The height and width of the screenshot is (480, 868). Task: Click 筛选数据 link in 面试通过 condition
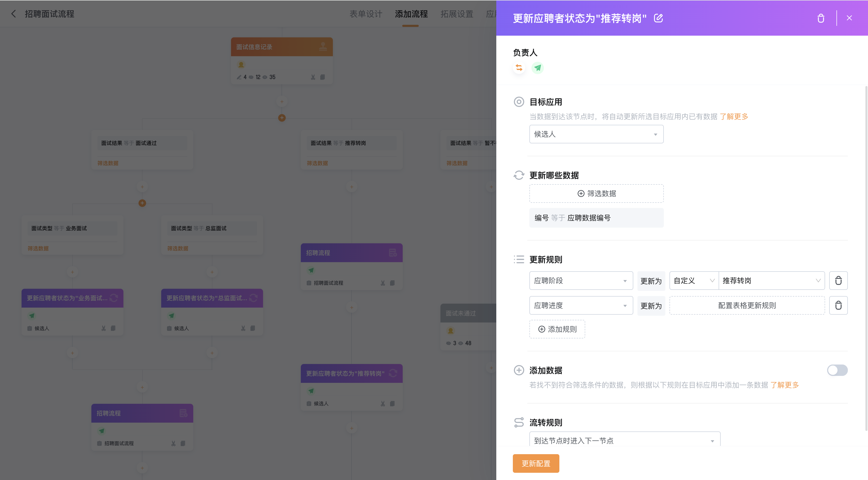108,163
